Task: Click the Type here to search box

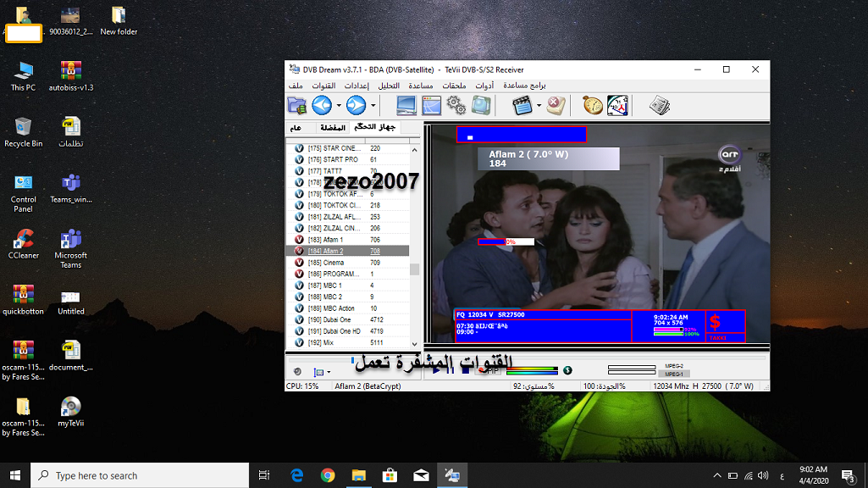Action: click(140, 475)
